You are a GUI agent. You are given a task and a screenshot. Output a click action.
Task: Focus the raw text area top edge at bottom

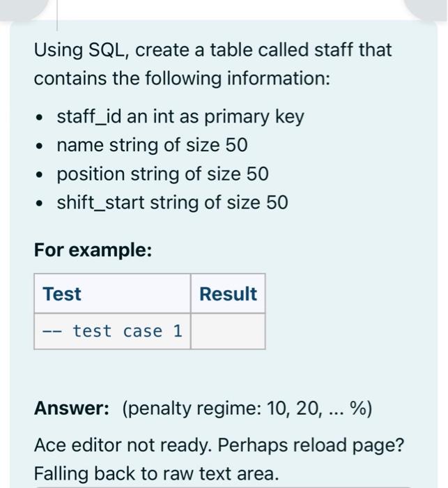[224, 487]
